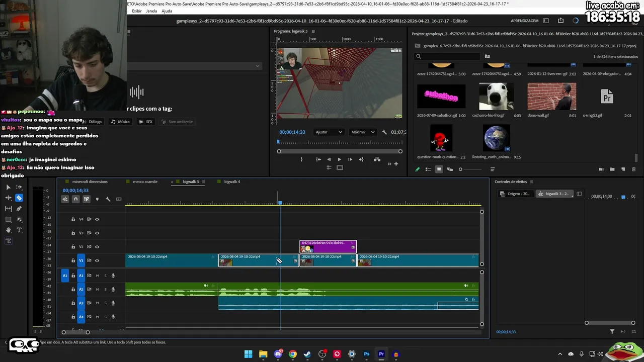Open the Program monitor button editor plus
The height and width of the screenshot is (362, 644).
pos(396,164)
